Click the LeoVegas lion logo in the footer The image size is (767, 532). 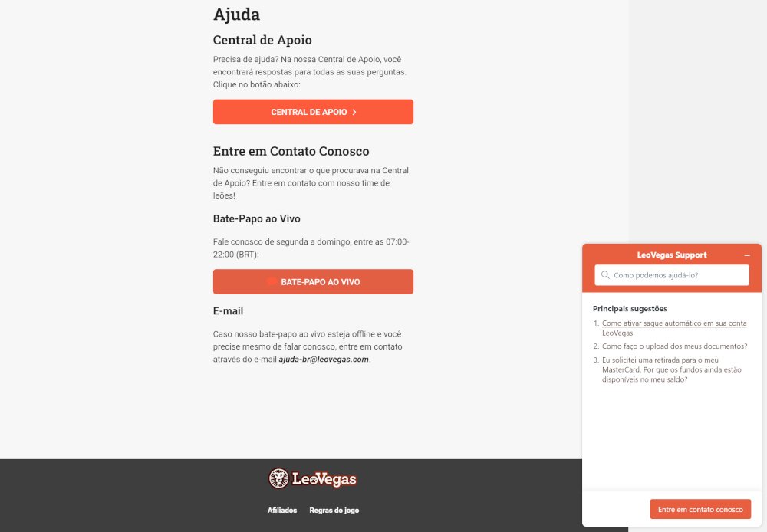pos(278,479)
